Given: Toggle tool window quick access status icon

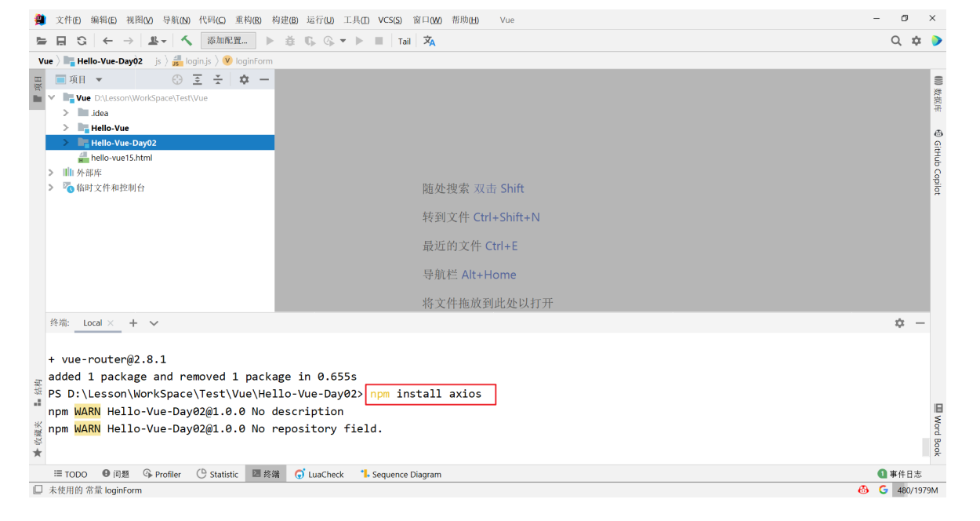Looking at the screenshot, I should click(38, 490).
